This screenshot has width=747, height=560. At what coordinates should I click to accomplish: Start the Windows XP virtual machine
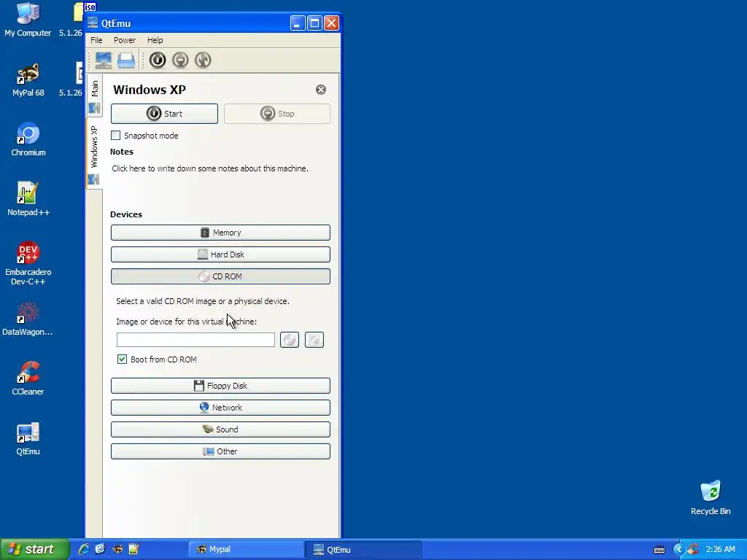tap(164, 114)
